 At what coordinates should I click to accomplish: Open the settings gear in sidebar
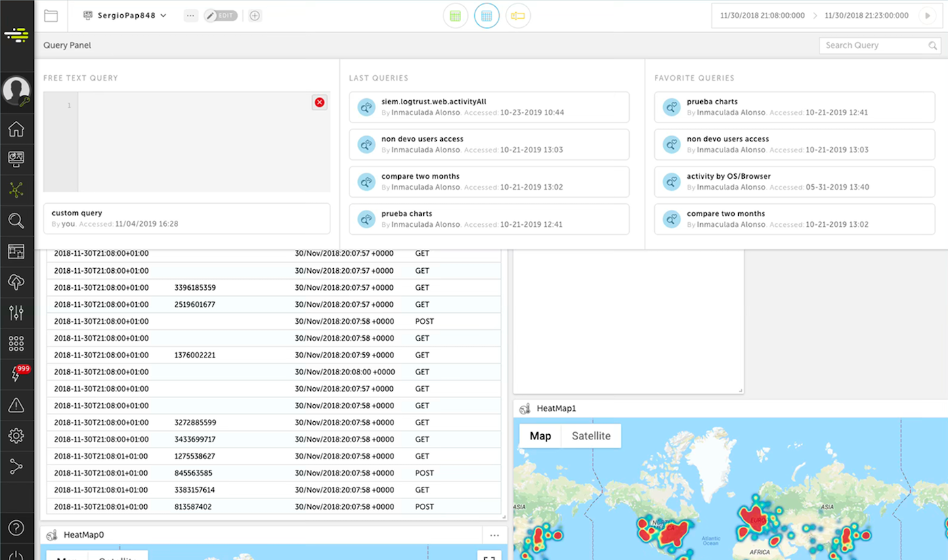click(x=16, y=435)
